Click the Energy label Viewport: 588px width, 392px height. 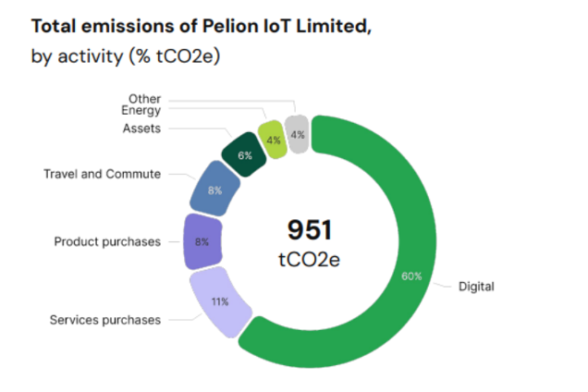click(x=141, y=111)
